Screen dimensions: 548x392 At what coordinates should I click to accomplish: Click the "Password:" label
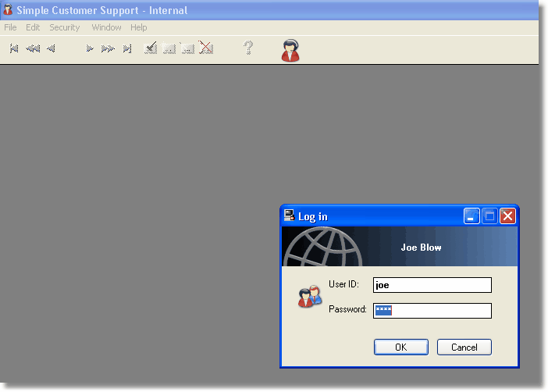click(x=347, y=309)
